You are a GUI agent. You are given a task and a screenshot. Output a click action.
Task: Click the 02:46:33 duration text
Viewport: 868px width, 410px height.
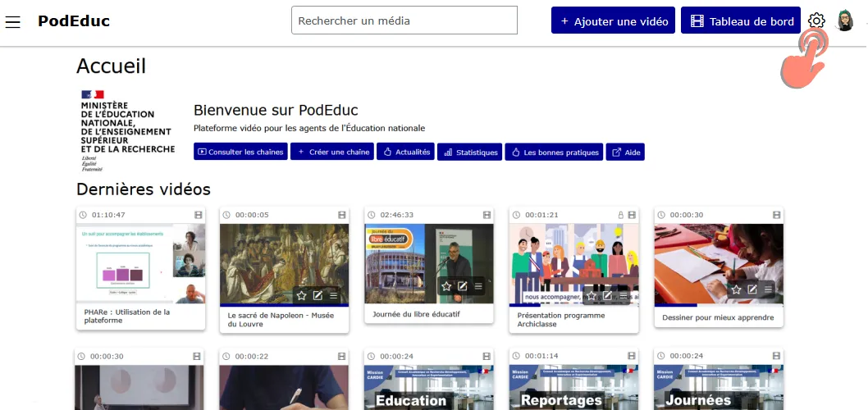click(397, 215)
